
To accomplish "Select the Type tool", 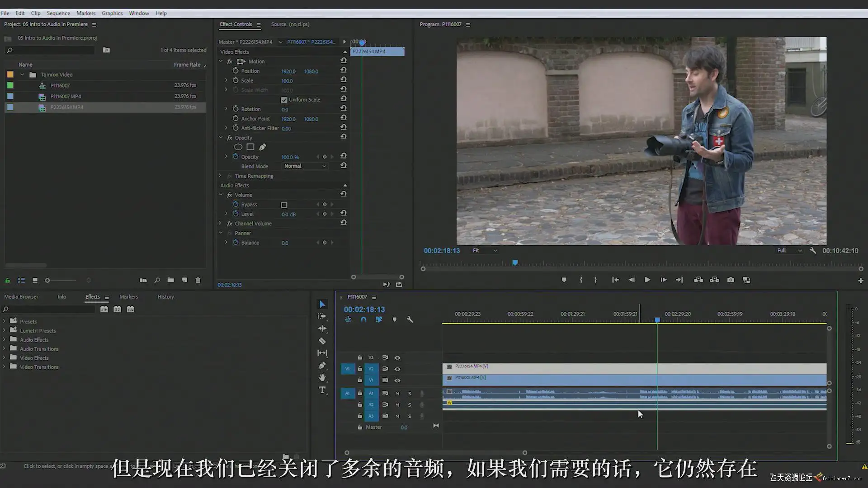I will pyautogui.click(x=322, y=390).
